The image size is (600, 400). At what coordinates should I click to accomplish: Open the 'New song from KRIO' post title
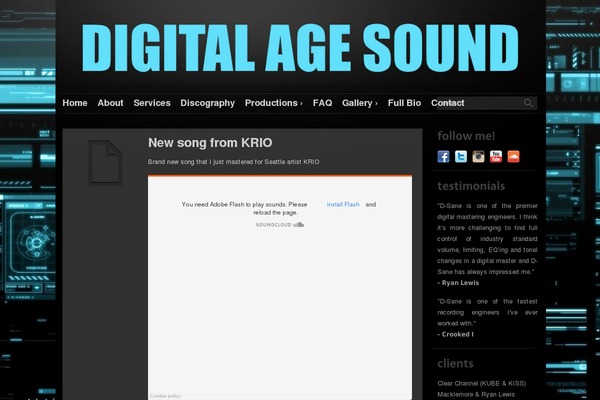tap(210, 143)
